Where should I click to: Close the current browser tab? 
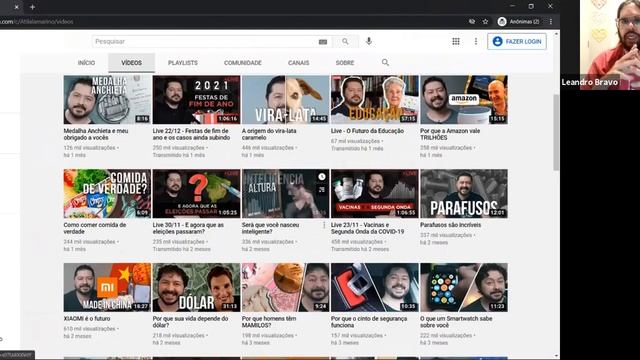coord(16,7)
